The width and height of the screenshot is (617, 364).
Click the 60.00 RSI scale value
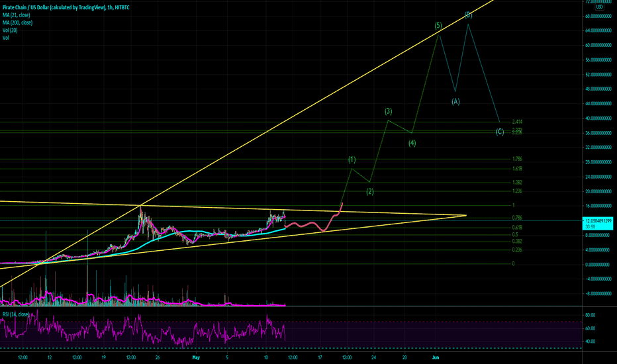pyautogui.click(x=590, y=328)
